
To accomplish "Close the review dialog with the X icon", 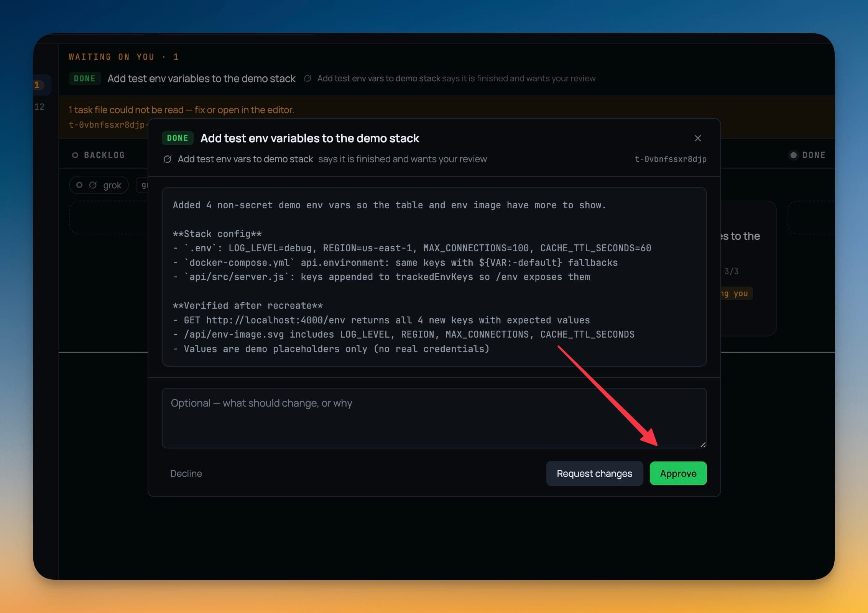I will click(697, 138).
